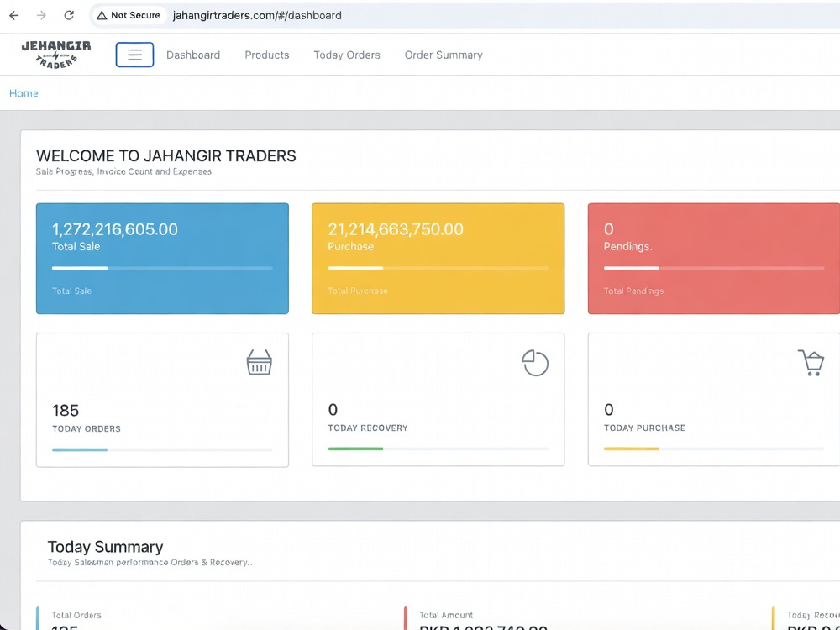Click the Total Sale progress bar

(162, 268)
